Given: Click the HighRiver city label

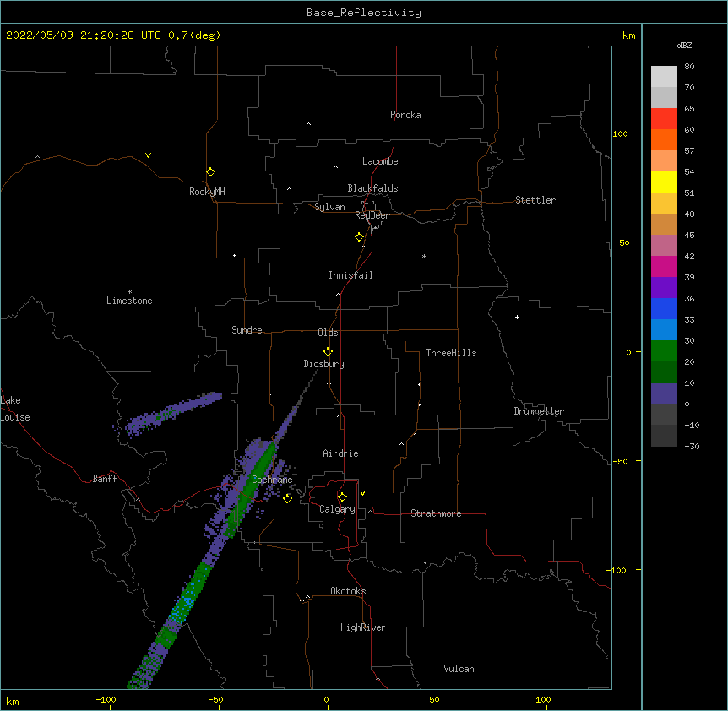Looking at the screenshot, I should pos(362,627).
